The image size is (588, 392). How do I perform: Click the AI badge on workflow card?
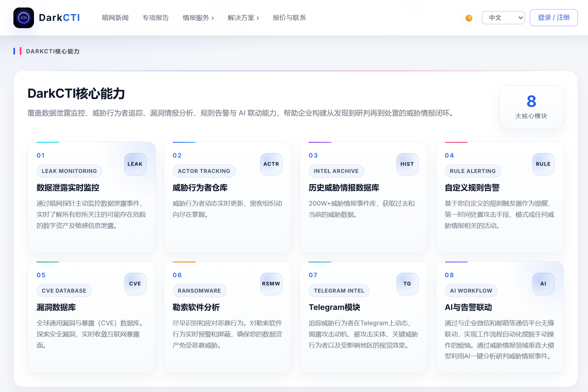pyautogui.click(x=543, y=284)
